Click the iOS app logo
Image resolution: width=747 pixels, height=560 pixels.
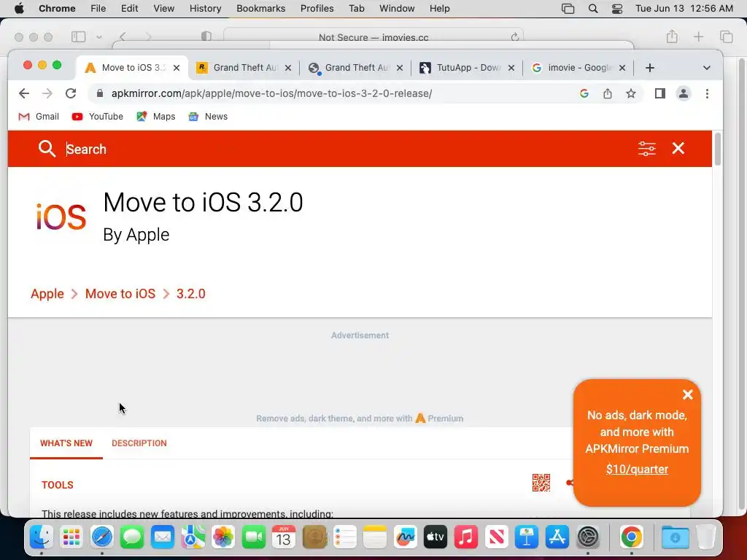click(61, 216)
